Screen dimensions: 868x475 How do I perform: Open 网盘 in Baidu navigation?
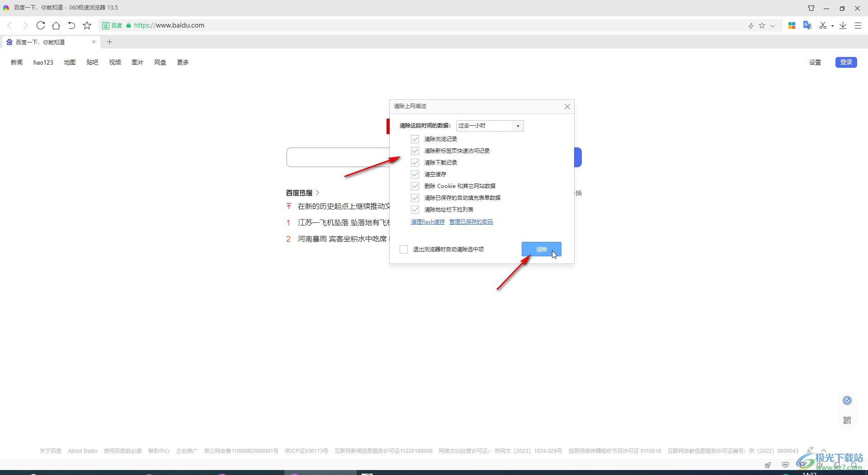160,62
